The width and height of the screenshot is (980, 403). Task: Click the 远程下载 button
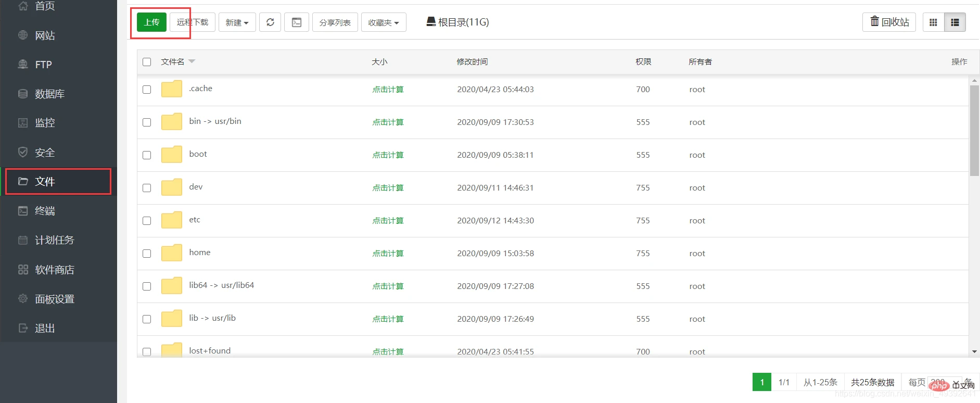tap(193, 22)
